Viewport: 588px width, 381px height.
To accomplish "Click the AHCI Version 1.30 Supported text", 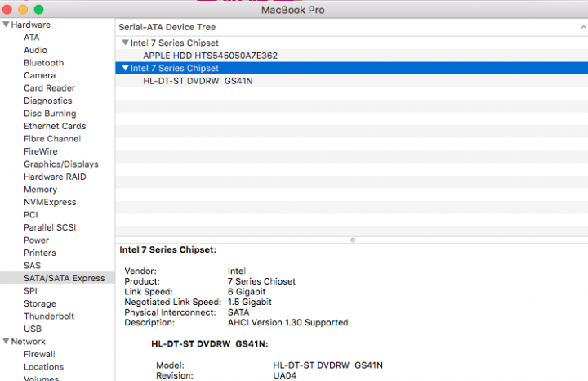I will 287,322.
